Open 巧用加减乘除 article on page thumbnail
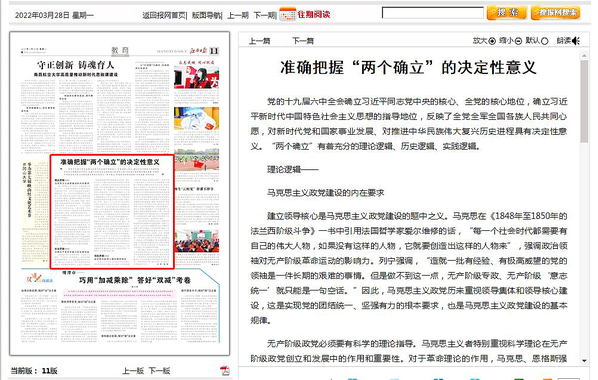Screen dimensions: 598x380 click(135, 280)
